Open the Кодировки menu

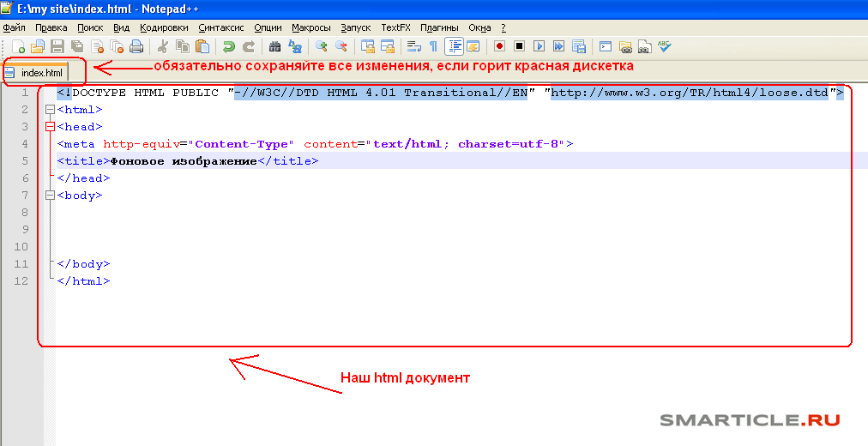pyautogui.click(x=163, y=27)
